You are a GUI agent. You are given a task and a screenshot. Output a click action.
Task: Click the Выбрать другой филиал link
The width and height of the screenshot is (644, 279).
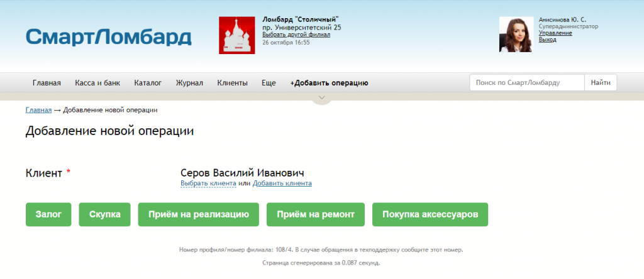296,35
